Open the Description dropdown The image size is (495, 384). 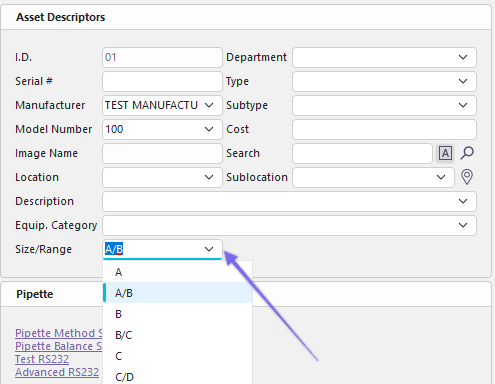463,201
